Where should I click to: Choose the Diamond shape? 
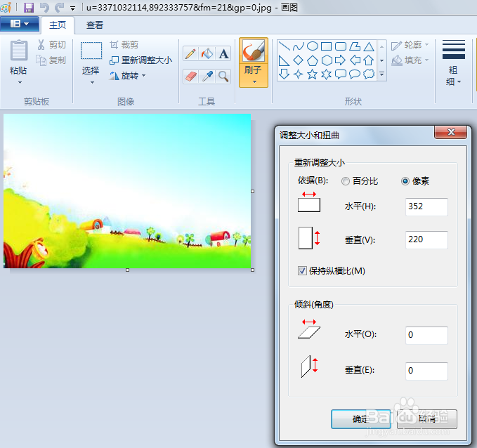tap(298, 60)
